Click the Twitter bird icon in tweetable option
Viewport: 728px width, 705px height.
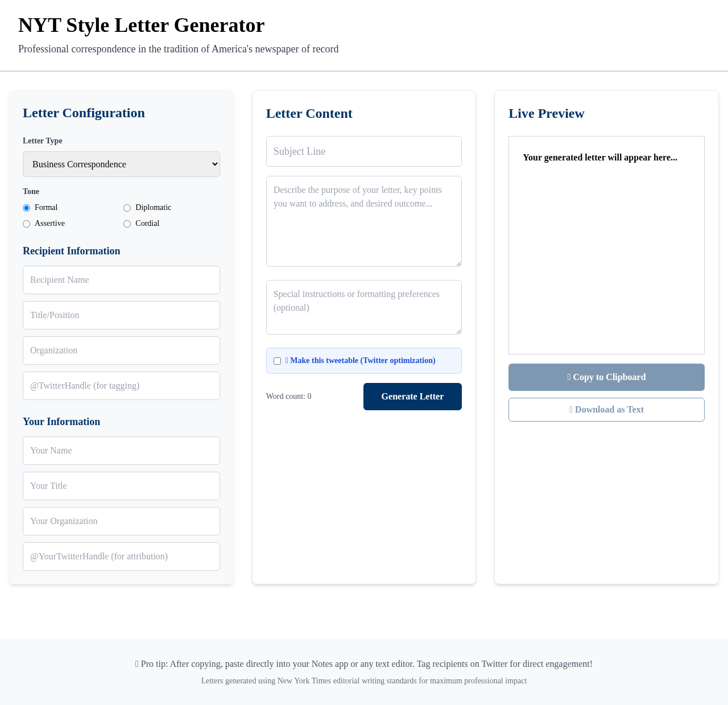[x=287, y=360]
